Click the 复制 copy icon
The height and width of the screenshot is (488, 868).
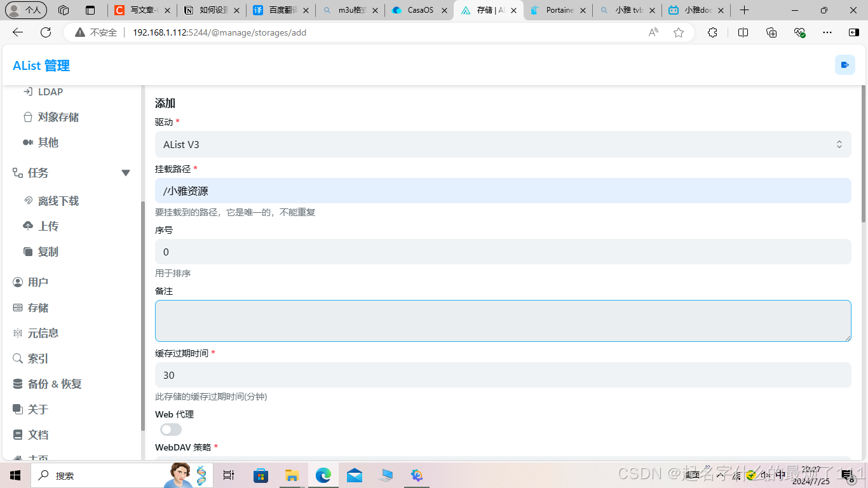[28, 252]
